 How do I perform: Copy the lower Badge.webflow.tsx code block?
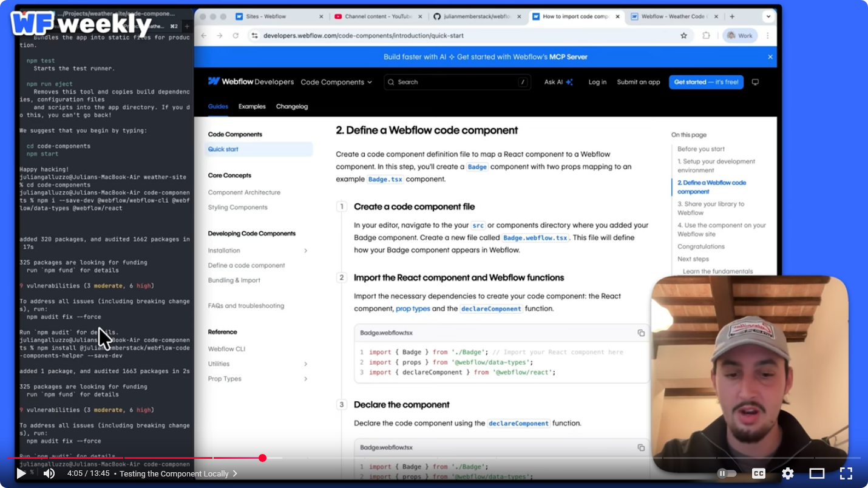(x=641, y=447)
